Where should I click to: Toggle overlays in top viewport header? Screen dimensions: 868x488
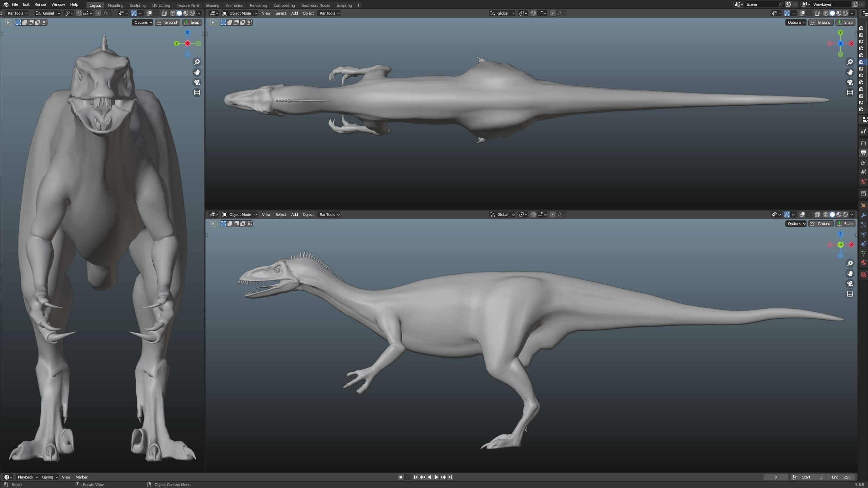802,13
